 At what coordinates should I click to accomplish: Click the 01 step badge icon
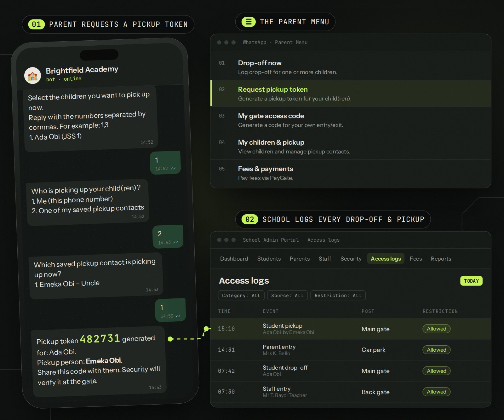coord(37,24)
